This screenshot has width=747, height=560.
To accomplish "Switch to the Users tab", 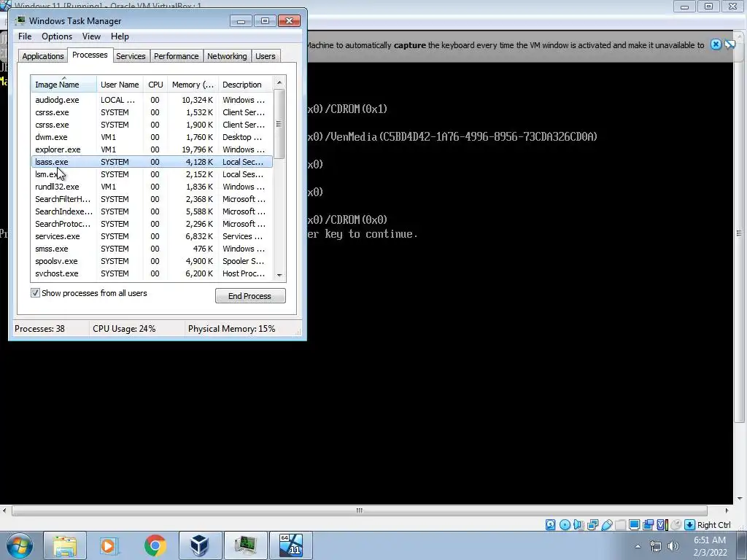I will tap(266, 56).
